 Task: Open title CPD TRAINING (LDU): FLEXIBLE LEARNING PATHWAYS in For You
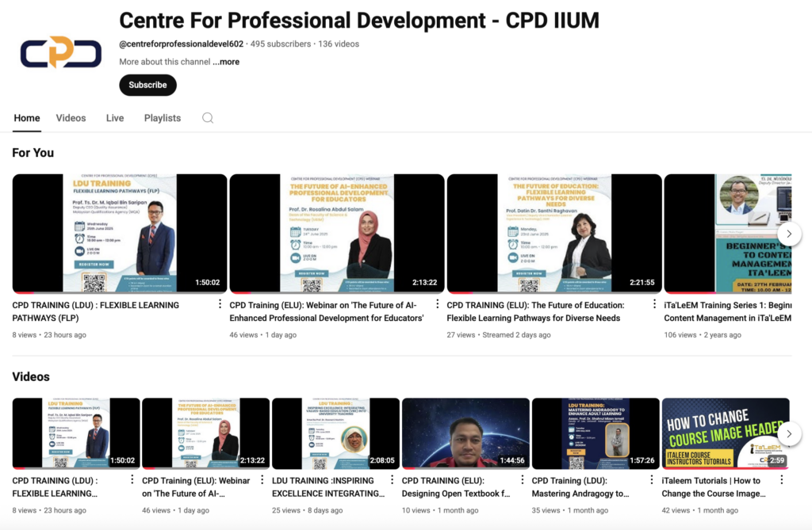click(x=96, y=311)
